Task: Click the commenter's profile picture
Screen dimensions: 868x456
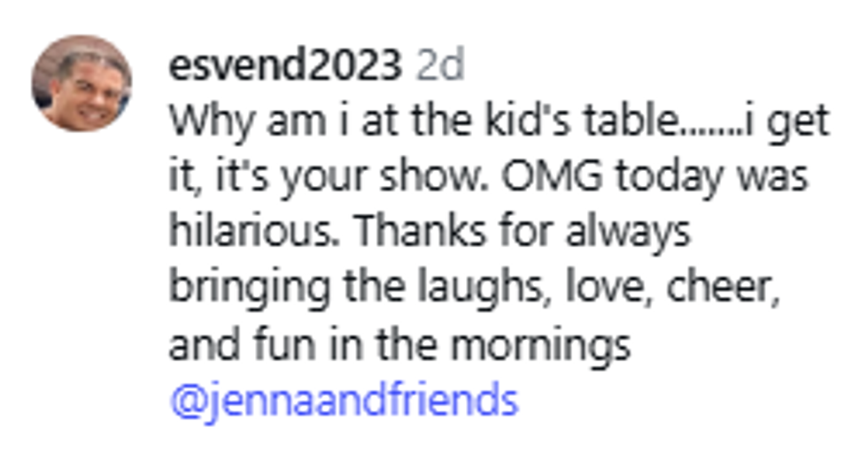Action: [81, 83]
